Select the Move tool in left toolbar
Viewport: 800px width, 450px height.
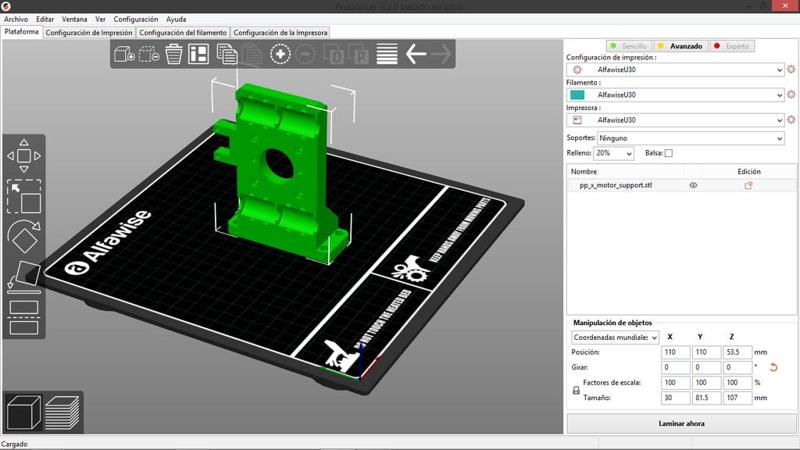[x=24, y=156]
